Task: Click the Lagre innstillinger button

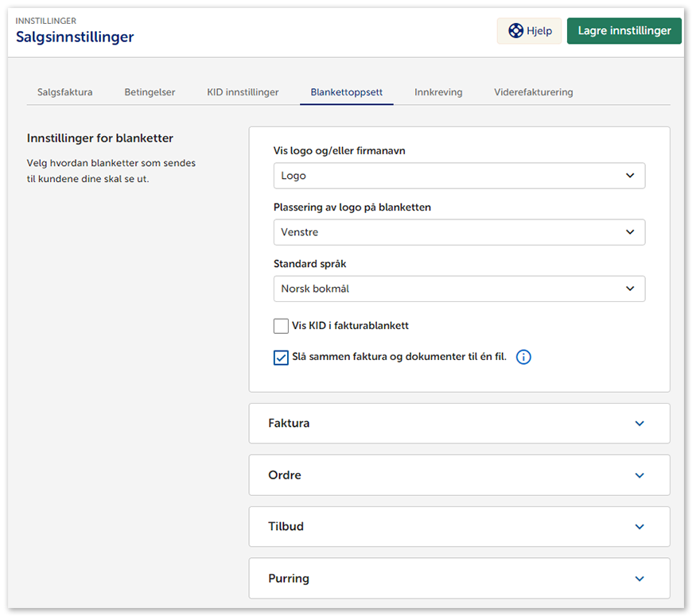Action: [624, 31]
